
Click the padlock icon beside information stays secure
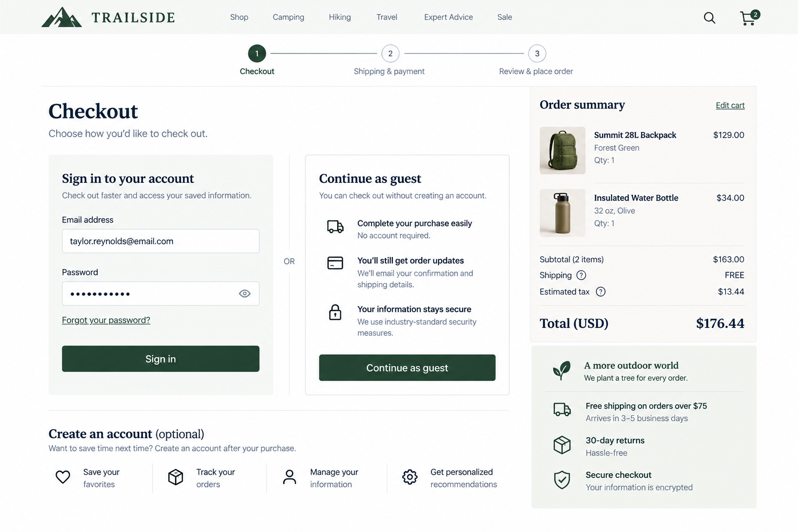coord(335,312)
